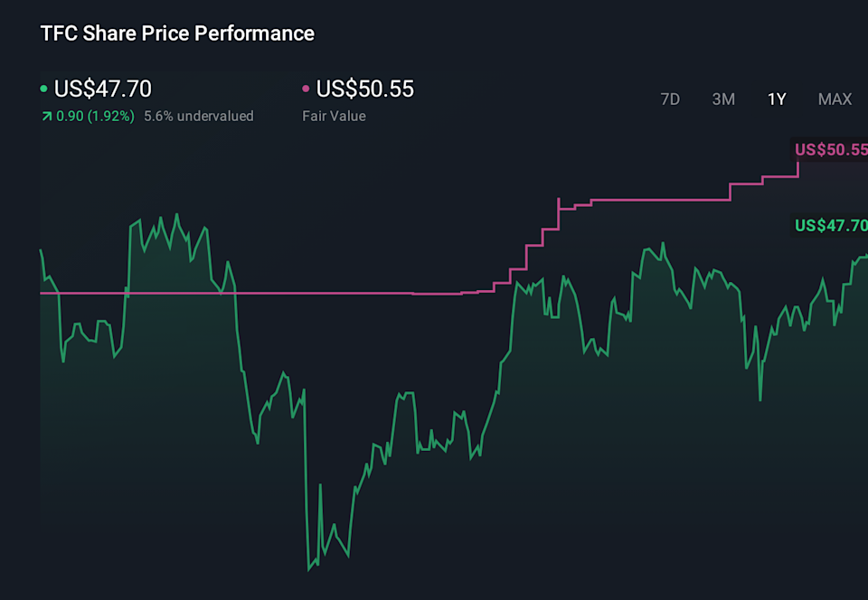Click the Fair Value caption under US$50.55
The image size is (868, 600).
(x=334, y=116)
